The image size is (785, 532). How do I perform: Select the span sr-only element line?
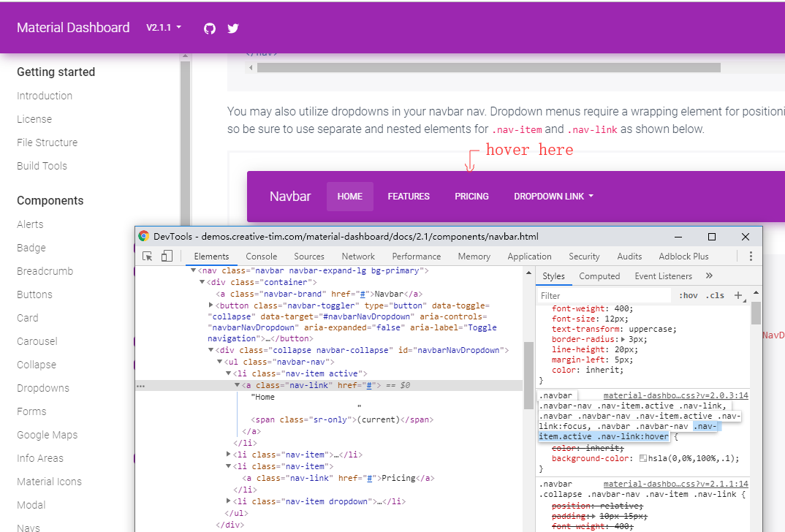(342, 420)
